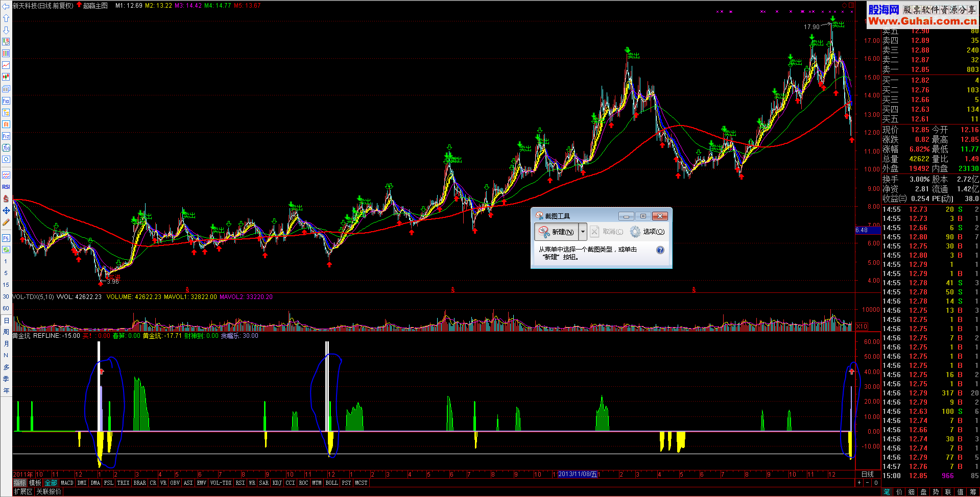Click the F5 chart switch icon
This screenshot has width=980, height=497.
point(6,238)
